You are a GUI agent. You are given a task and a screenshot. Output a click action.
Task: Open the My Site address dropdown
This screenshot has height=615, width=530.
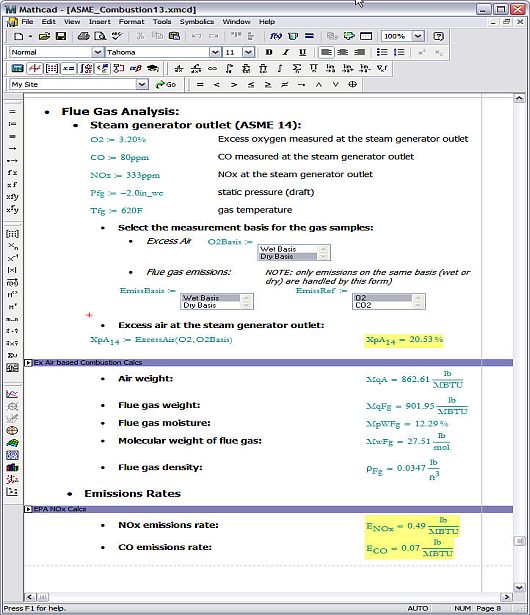point(142,84)
